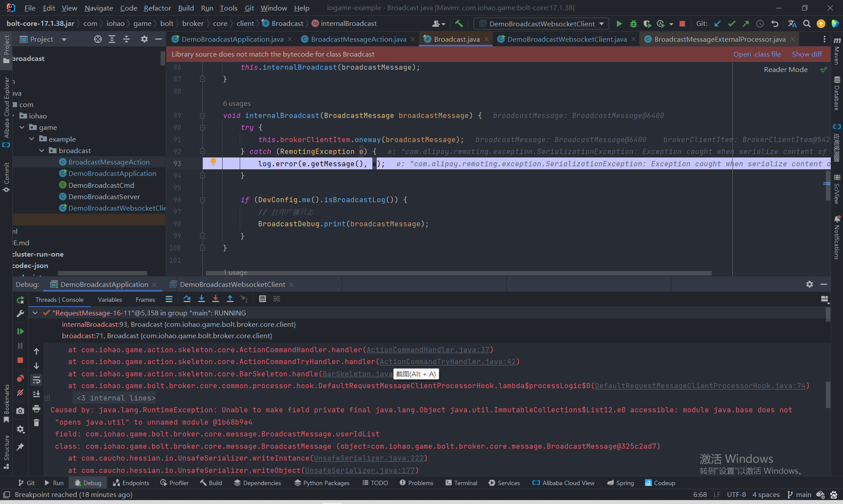Open the DemoBroadcastWebsocketClient run configuration dropdown
Viewport: 843px width, 504px height.
pos(542,24)
